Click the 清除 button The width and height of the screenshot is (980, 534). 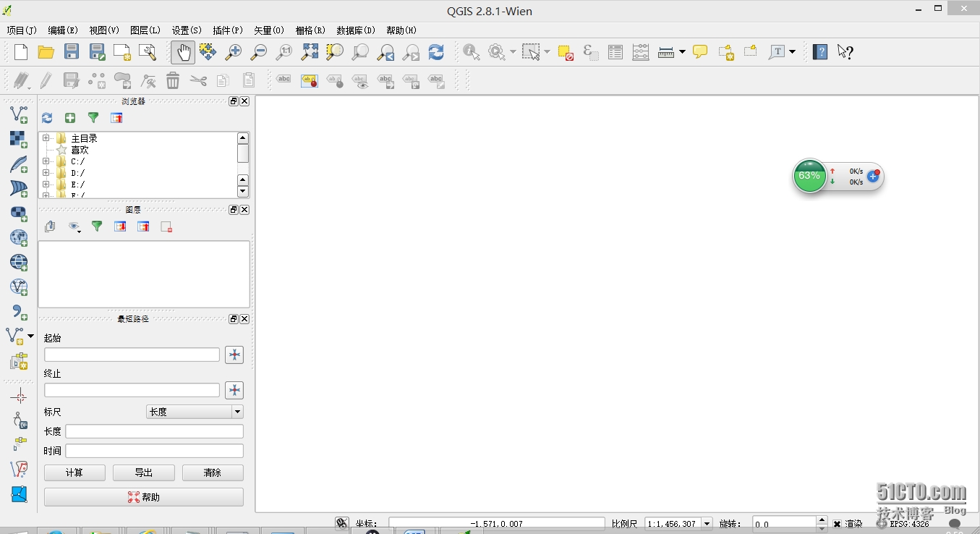(x=213, y=472)
